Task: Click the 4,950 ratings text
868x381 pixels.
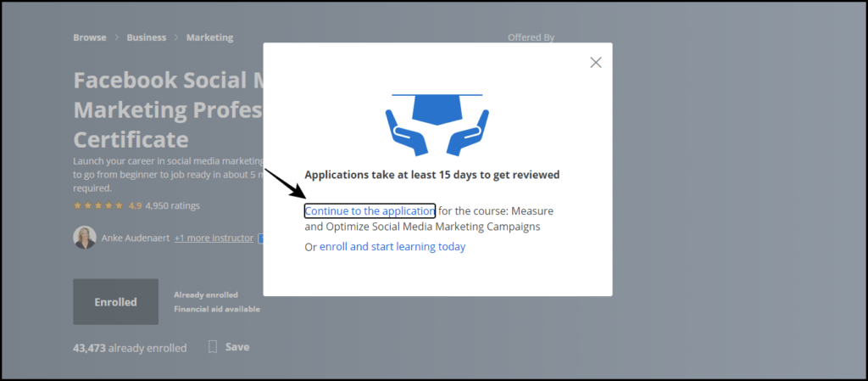Action: pyautogui.click(x=173, y=205)
